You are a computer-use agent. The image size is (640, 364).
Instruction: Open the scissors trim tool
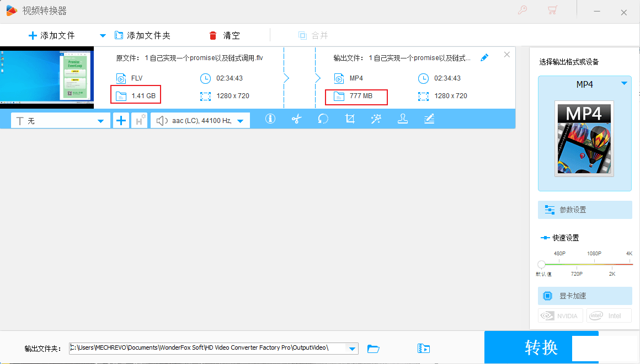tap(297, 119)
